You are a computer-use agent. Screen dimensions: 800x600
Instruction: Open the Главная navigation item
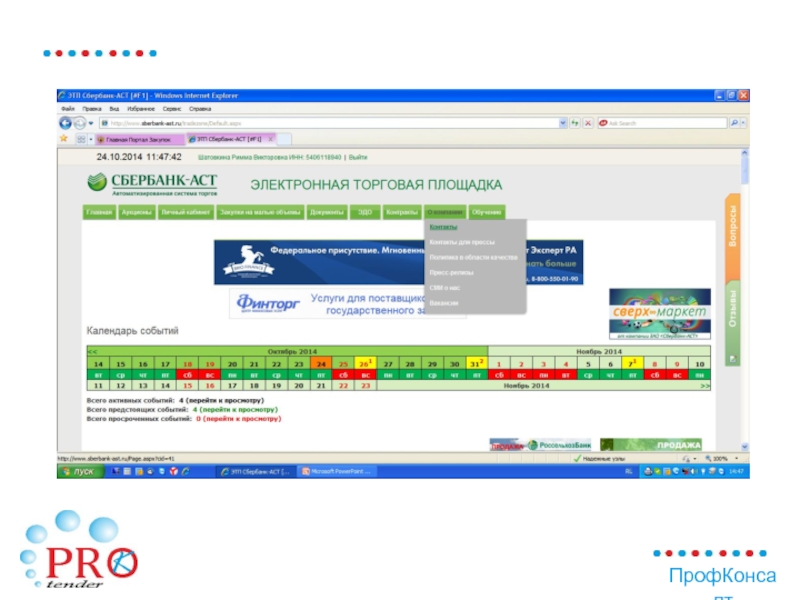[x=99, y=212]
